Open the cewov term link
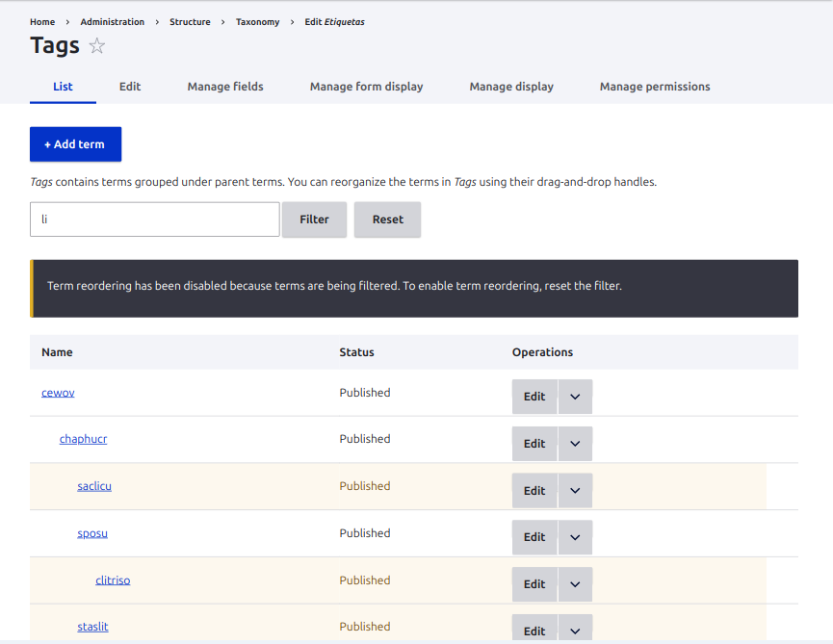The image size is (833, 644). [x=58, y=393]
